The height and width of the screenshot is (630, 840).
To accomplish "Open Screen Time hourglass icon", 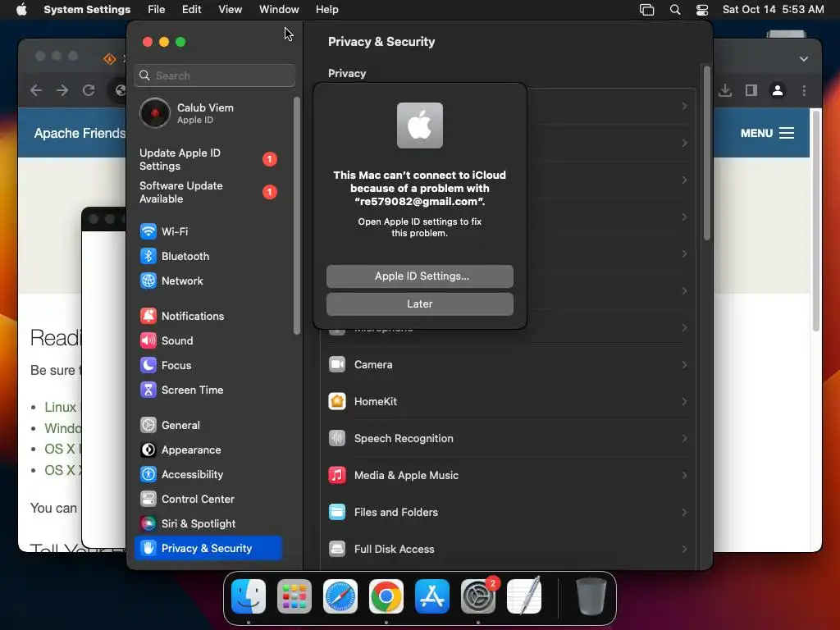I will (x=148, y=390).
